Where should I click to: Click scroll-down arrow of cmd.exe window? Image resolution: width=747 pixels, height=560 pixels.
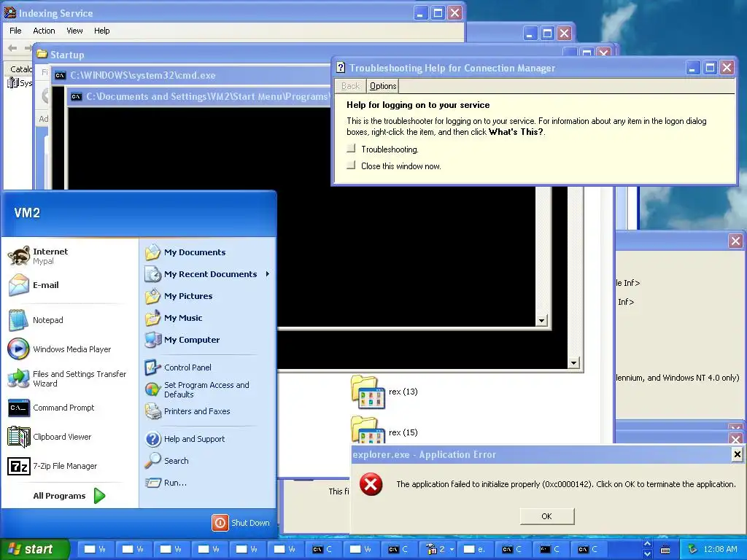tap(573, 363)
